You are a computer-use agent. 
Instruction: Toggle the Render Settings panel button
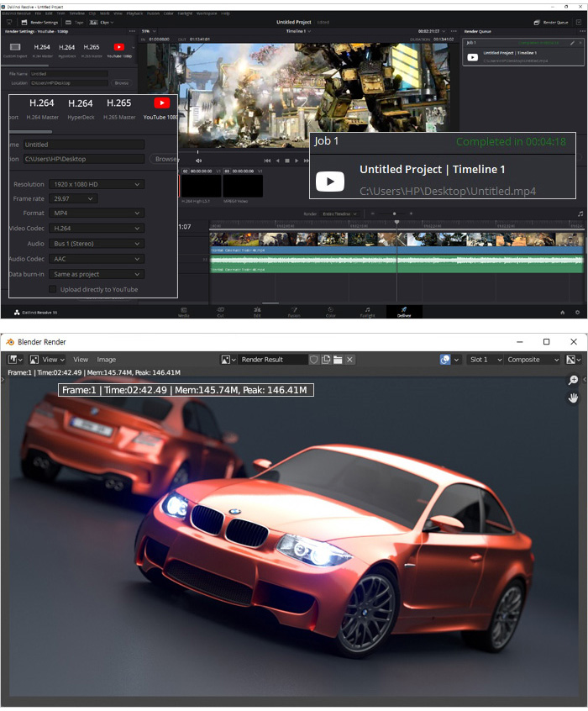coord(39,22)
